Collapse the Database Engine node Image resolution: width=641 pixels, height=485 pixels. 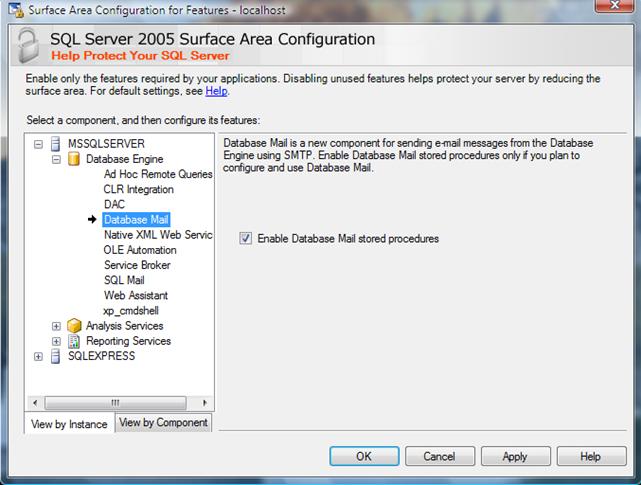coord(56,159)
